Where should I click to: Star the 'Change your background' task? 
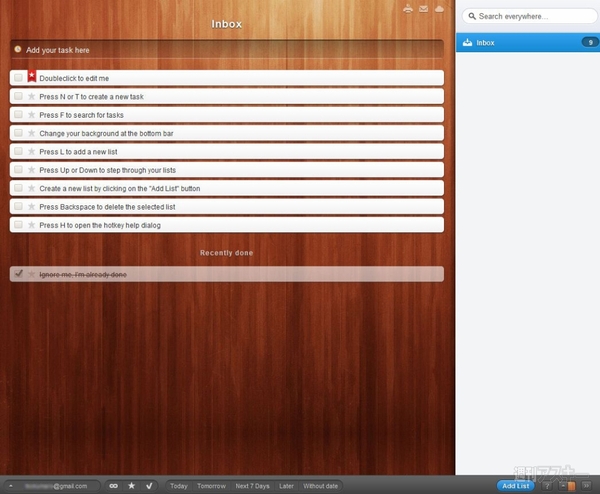(x=32, y=133)
